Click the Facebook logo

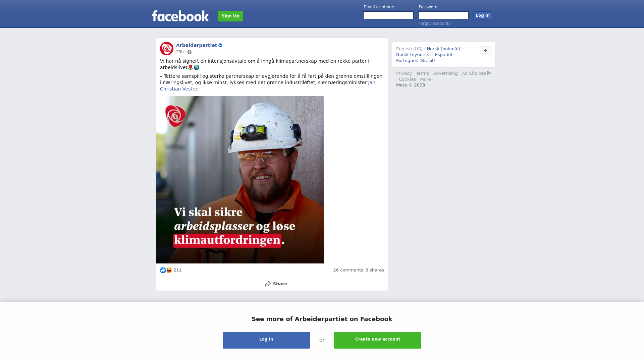[x=180, y=16]
